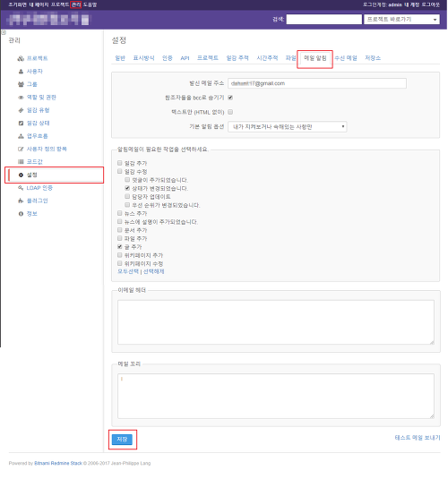Image resolution: width=448 pixels, height=479 pixels.
Task: Check the 담당자 업데이트 checkbox
Action: tap(127, 196)
